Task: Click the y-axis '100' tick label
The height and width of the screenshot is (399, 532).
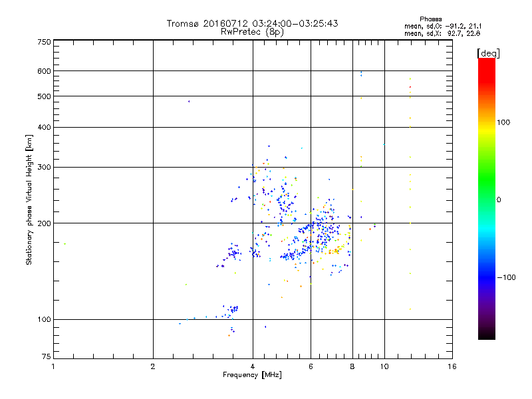Action: pos(44,320)
